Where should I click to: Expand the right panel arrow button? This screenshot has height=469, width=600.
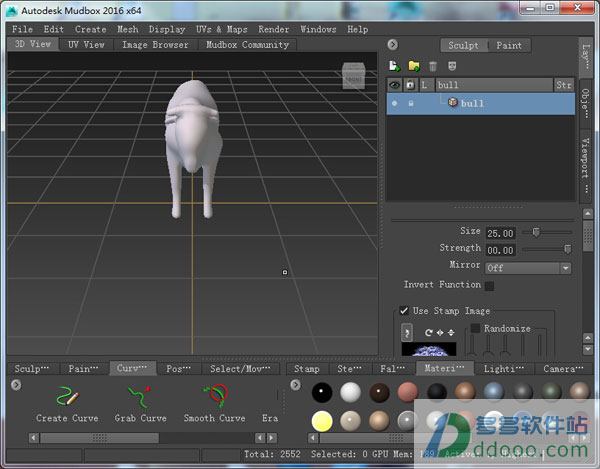[x=392, y=44]
